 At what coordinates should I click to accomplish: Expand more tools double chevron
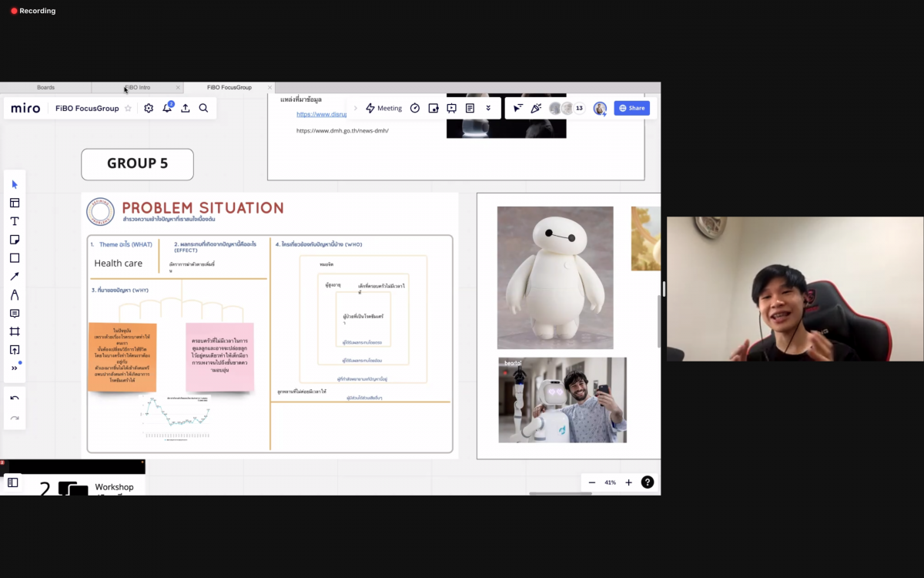[14, 368]
